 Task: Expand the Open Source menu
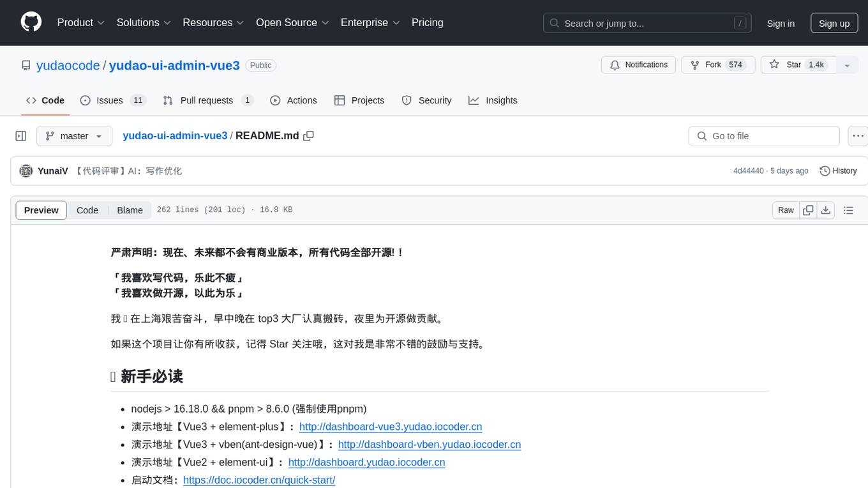[x=292, y=22]
